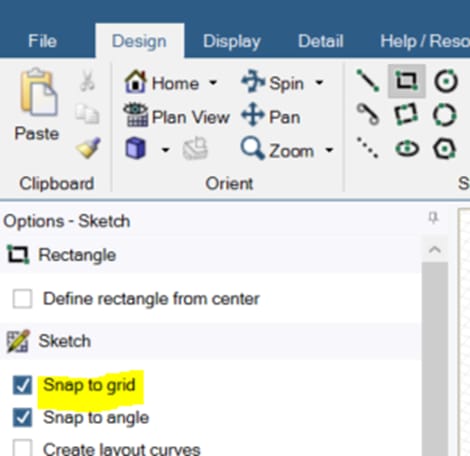This screenshot has height=456, width=470.
Task: Switch to the Detail tab
Action: pyautogui.click(x=320, y=41)
